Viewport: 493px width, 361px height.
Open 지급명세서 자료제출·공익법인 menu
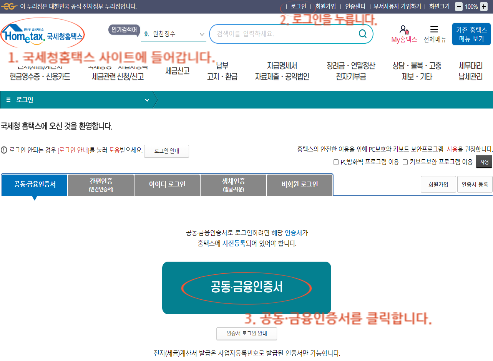[282, 71]
